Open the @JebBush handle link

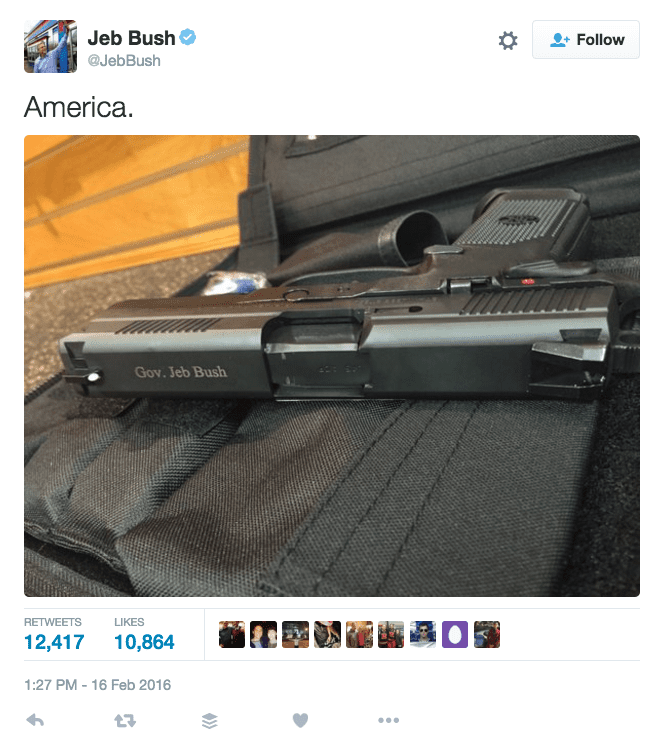coord(124,61)
